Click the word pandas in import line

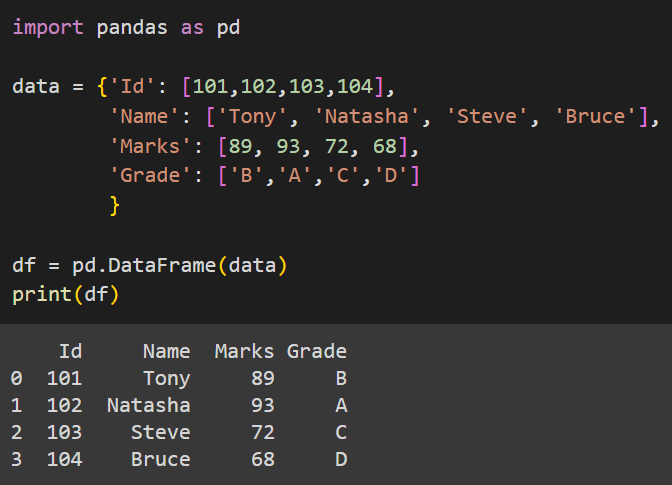(x=132, y=28)
